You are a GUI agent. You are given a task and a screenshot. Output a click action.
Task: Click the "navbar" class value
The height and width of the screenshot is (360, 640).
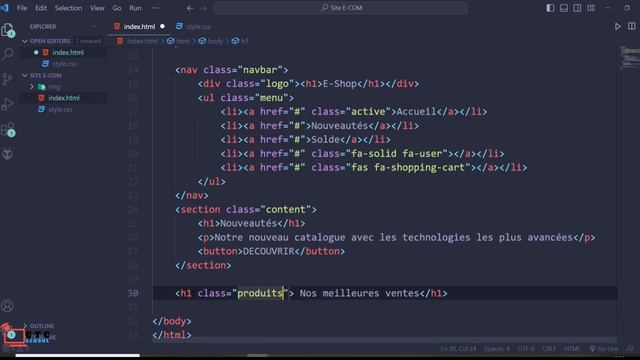pyautogui.click(x=260, y=70)
